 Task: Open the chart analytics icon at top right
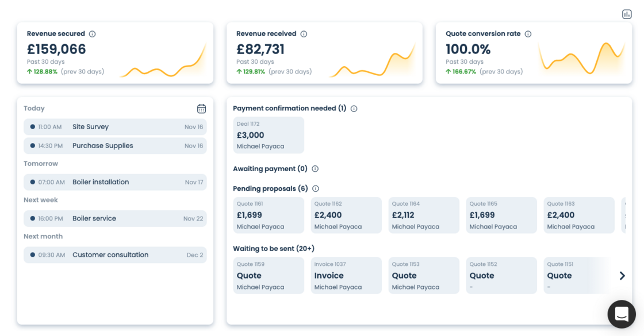click(x=627, y=14)
